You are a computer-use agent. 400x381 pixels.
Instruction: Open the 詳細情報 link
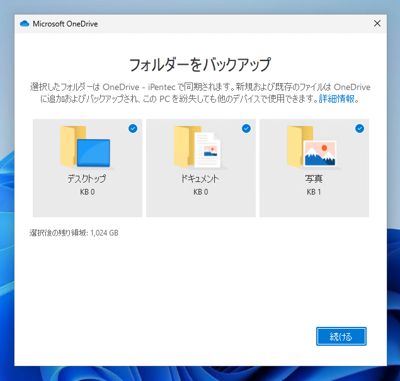(x=337, y=99)
